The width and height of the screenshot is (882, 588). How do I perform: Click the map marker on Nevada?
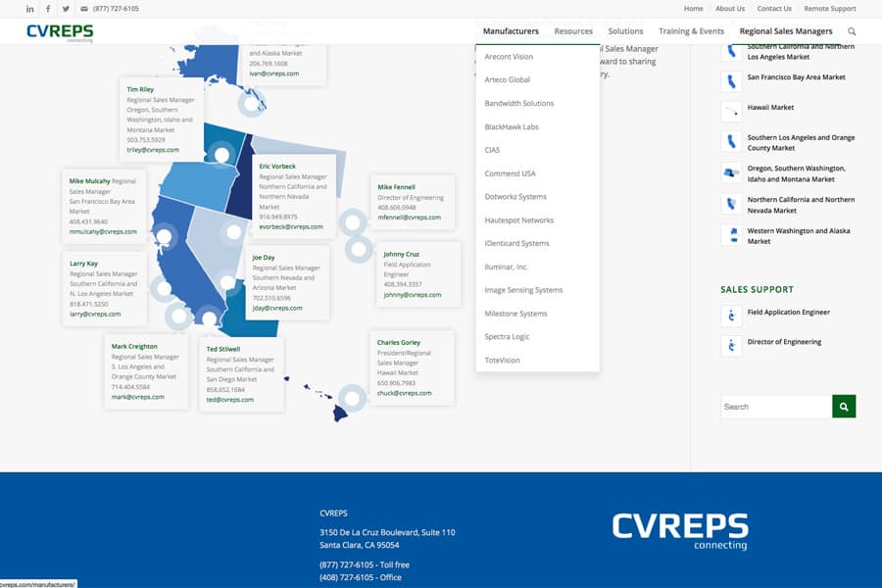(233, 232)
